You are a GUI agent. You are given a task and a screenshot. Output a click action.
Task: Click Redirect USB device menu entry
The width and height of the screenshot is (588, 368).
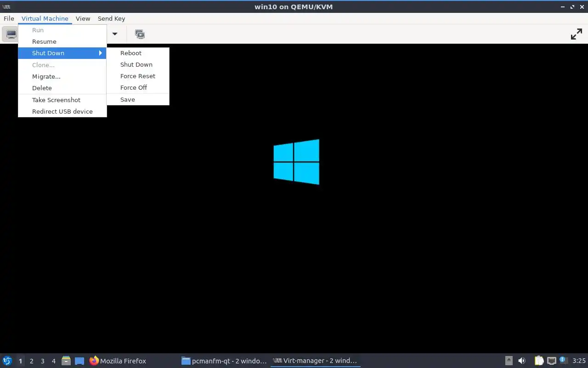(x=62, y=111)
